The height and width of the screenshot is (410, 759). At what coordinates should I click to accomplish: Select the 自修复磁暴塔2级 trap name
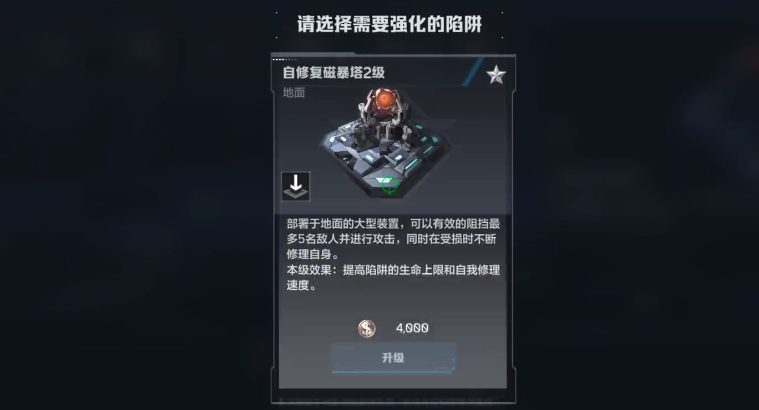334,73
